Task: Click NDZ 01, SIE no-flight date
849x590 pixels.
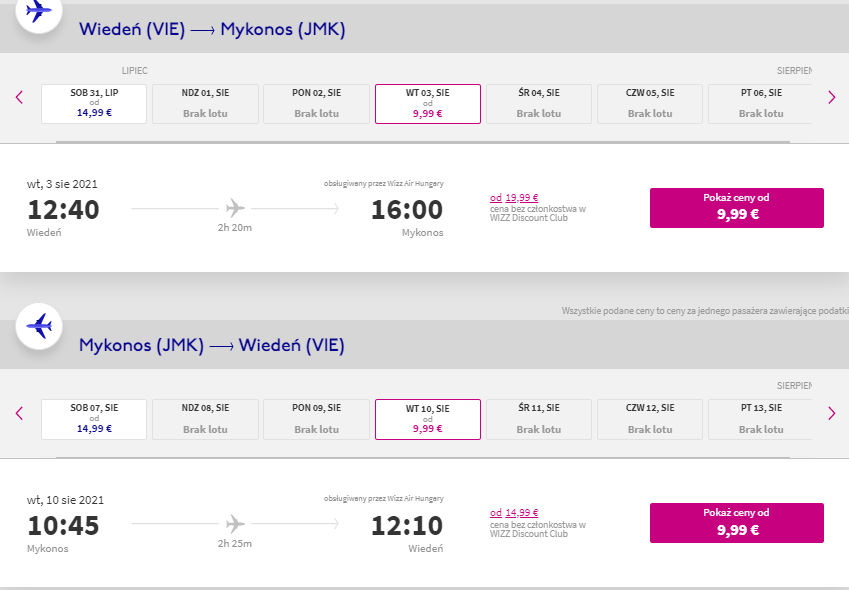Action: click(x=205, y=104)
